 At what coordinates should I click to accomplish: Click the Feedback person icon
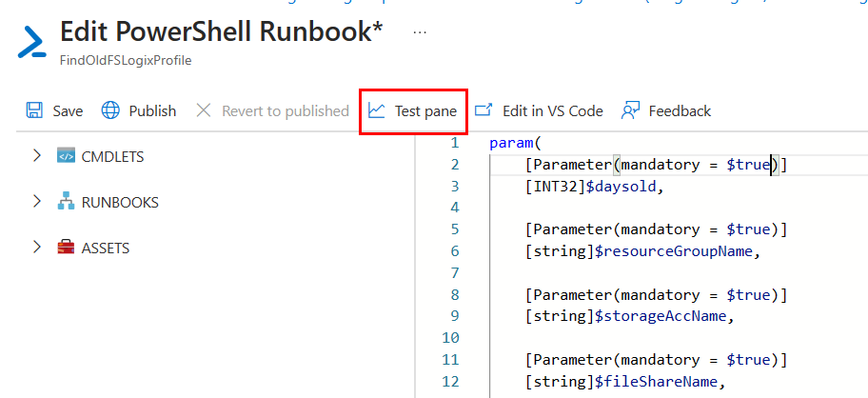coord(630,110)
